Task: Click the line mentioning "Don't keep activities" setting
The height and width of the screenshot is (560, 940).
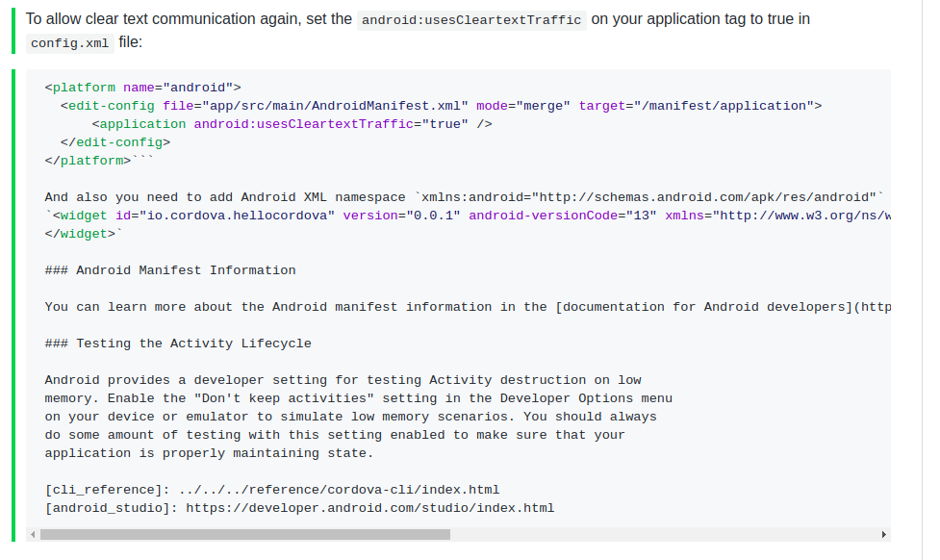Action: click(x=359, y=398)
